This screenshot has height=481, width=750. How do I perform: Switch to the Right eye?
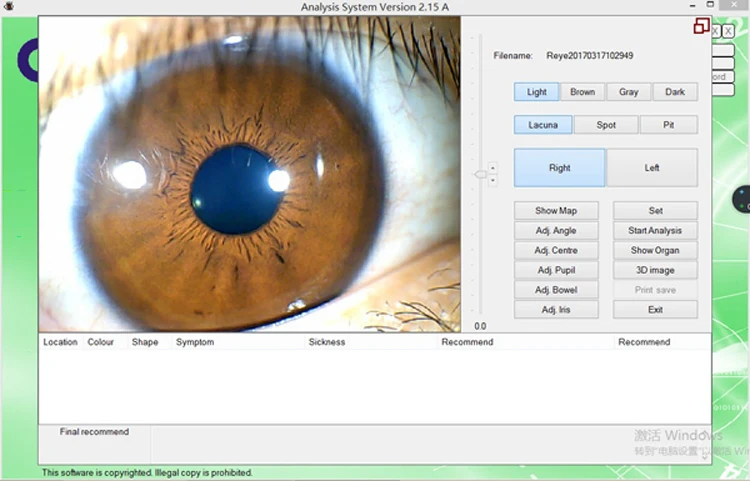point(560,168)
